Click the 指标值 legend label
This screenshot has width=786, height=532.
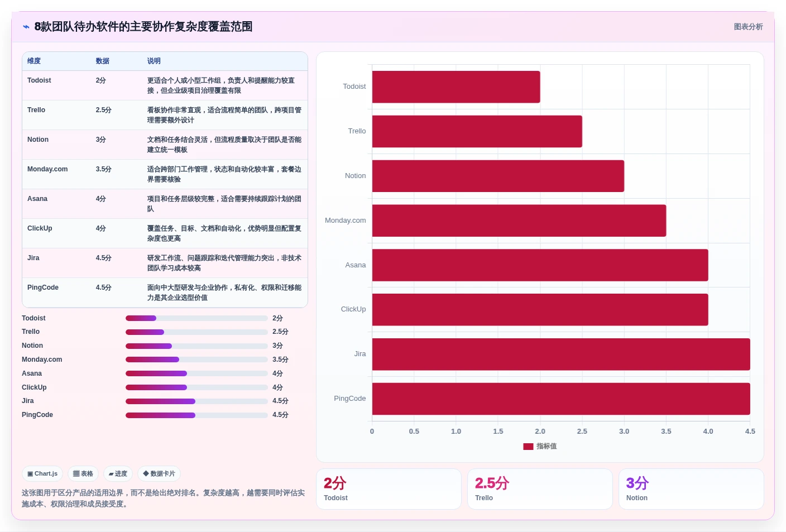547,447
